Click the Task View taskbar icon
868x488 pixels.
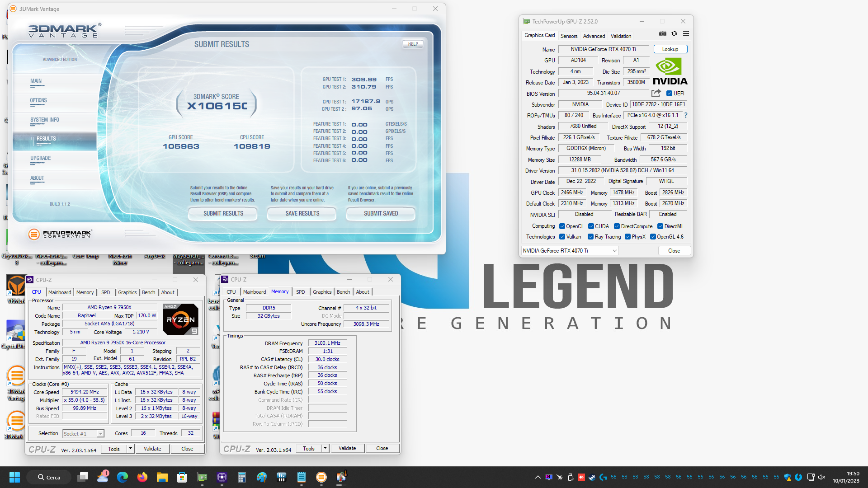83,477
